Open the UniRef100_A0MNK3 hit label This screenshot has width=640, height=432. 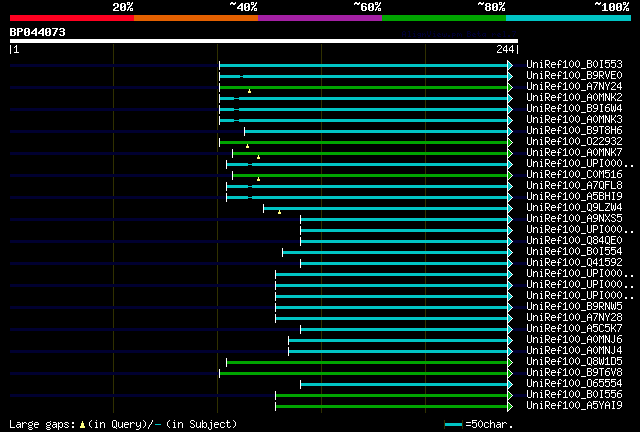pos(574,120)
